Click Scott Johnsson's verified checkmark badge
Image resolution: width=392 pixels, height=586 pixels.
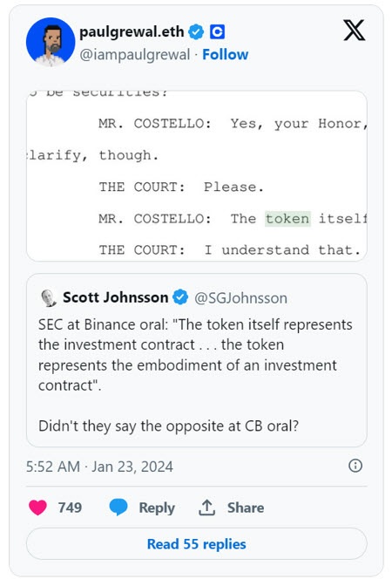point(180,297)
